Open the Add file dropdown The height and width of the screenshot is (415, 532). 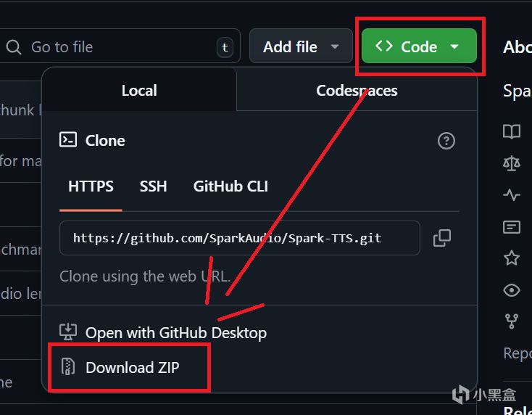pyautogui.click(x=301, y=46)
